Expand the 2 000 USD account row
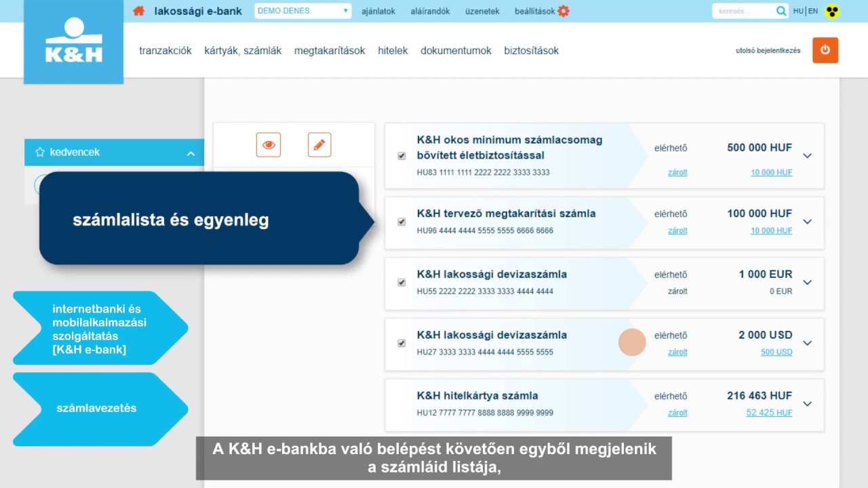The image size is (868, 488). coord(807,343)
